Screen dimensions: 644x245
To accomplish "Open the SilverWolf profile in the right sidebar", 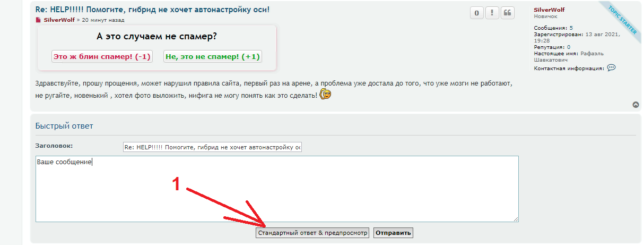I will (x=549, y=10).
